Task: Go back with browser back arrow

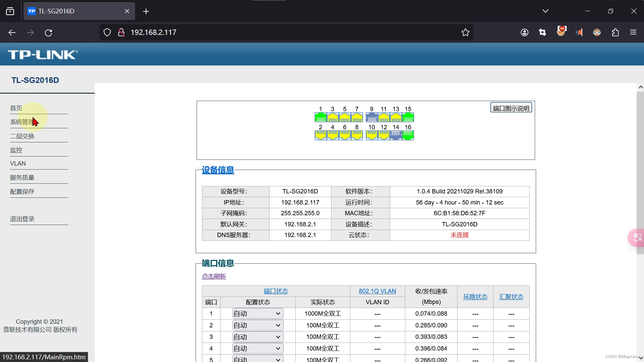Action: pyautogui.click(x=12, y=33)
